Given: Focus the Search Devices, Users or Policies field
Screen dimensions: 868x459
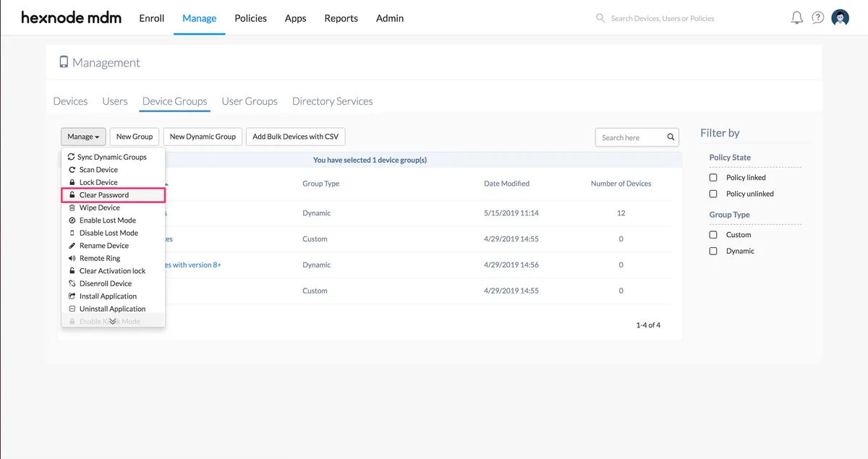Looking at the screenshot, I should [662, 18].
